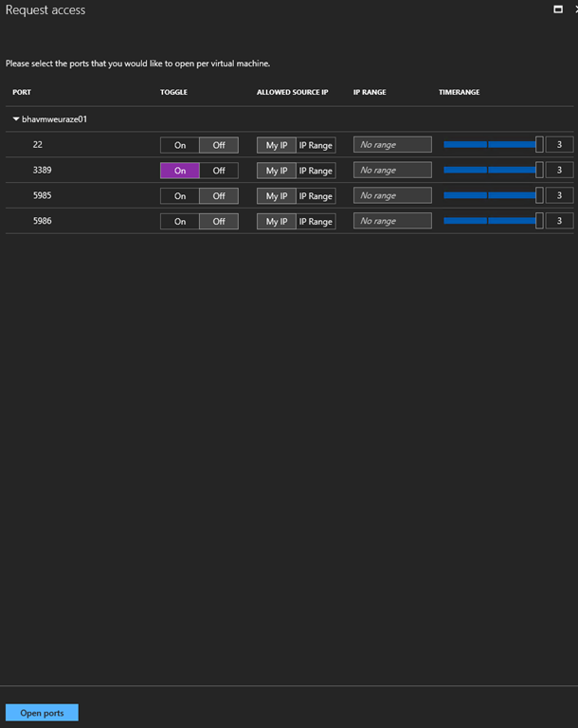Click the PORT column header
578x728 pixels.
tap(22, 92)
